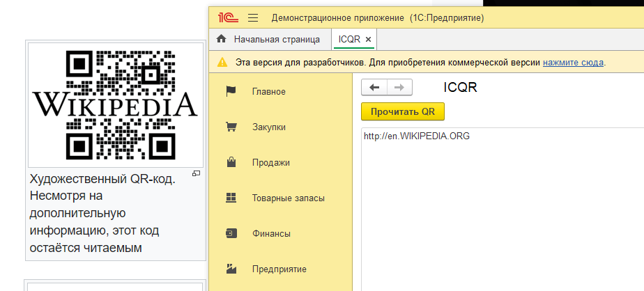Image resolution: width=644 pixels, height=291 pixels.
Task: Click the 1C logo icon
Action: pyautogui.click(x=228, y=17)
